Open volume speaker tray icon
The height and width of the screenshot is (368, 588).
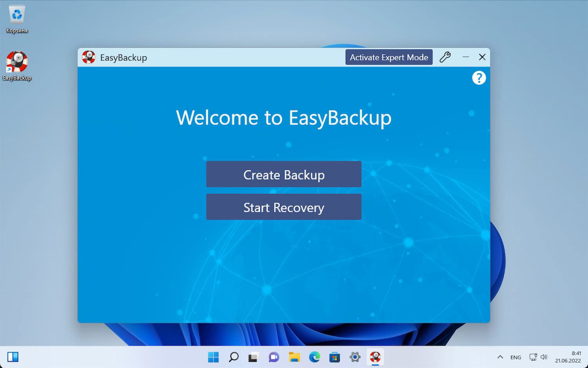pos(544,357)
